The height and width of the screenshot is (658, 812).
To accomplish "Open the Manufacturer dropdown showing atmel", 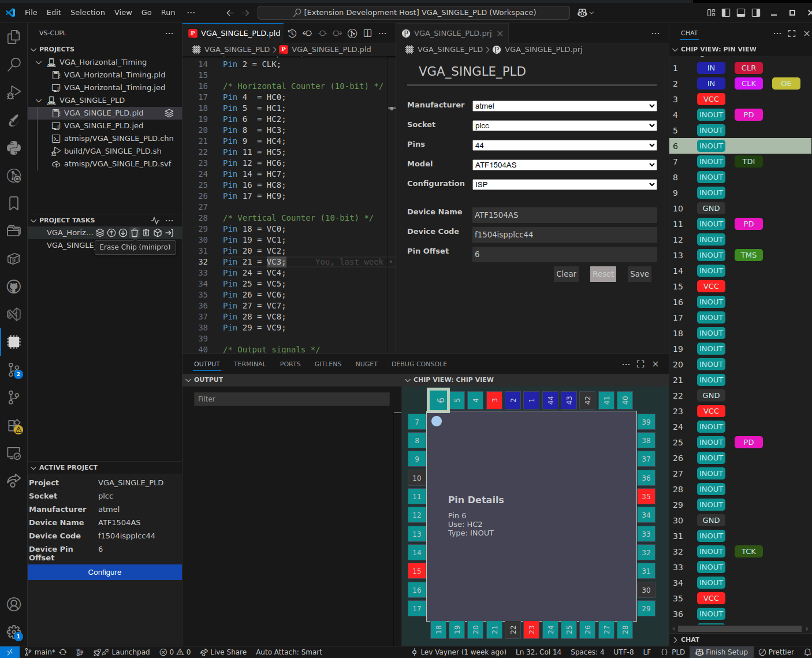I will click(564, 106).
